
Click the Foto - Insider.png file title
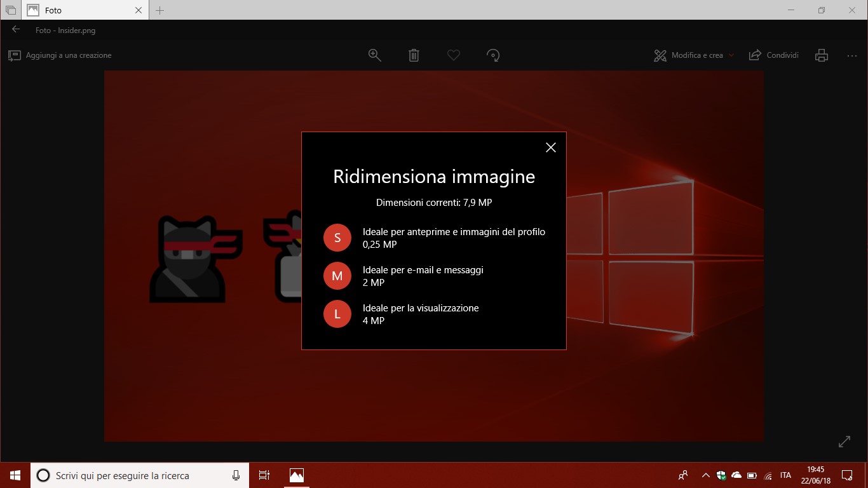[65, 30]
